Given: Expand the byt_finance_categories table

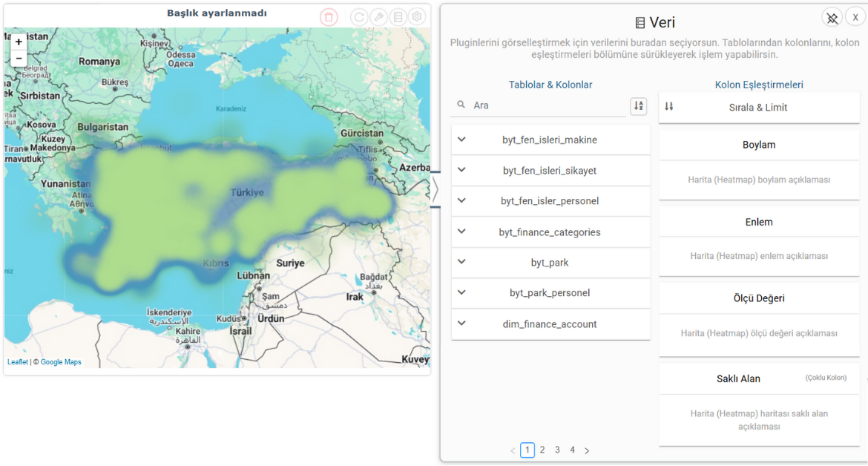Looking at the screenshot, I should 461,232.
